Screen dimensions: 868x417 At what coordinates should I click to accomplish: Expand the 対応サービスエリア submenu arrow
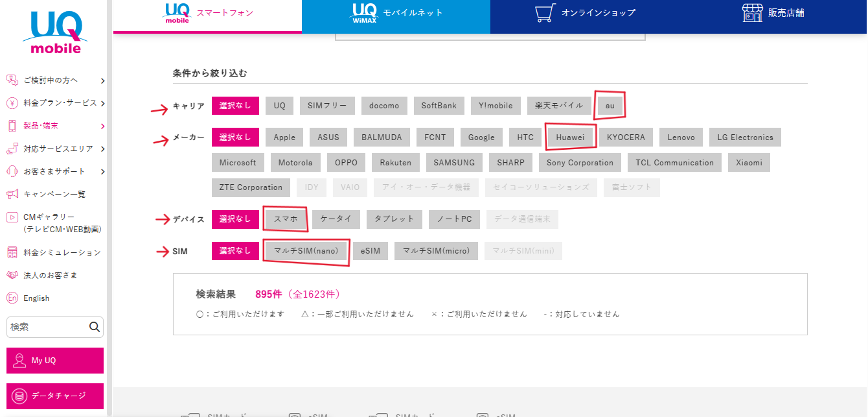[103, 149]
